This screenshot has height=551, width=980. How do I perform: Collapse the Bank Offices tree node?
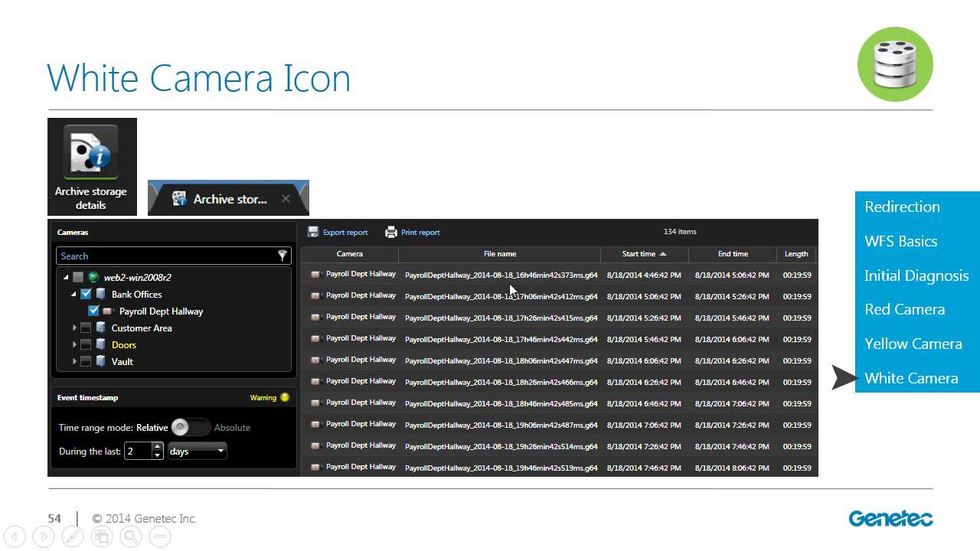74,295
